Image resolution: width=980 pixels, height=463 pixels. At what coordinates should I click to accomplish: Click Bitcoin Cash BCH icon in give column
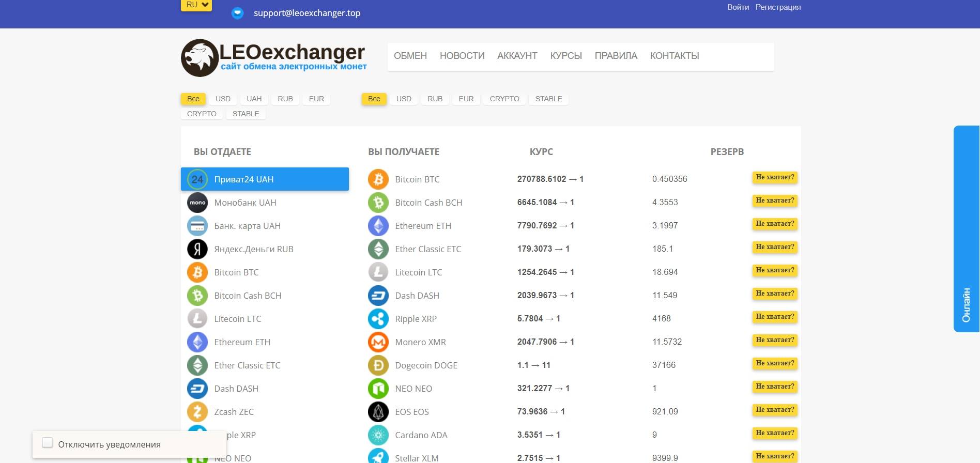(x=197, y=296)
